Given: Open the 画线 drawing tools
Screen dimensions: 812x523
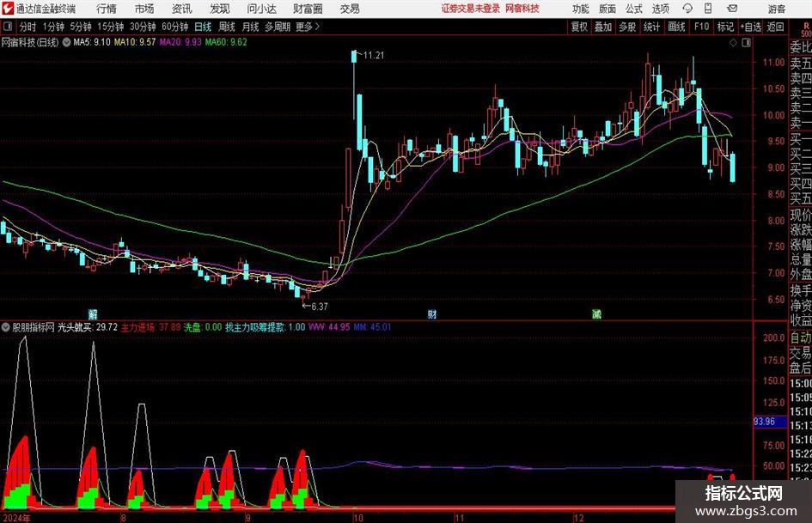Looking at the screenshot, I should [676, 27].
